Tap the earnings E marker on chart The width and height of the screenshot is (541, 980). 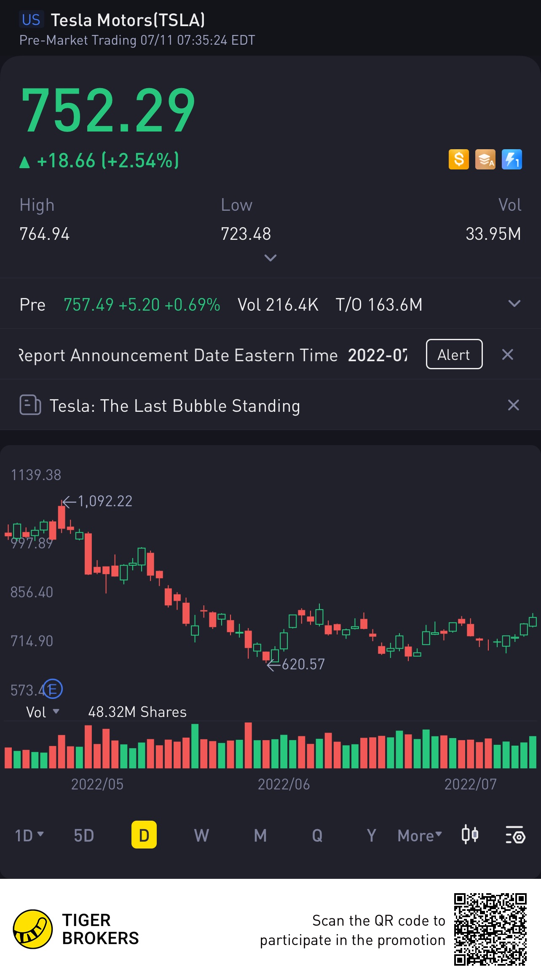(53, 689)
